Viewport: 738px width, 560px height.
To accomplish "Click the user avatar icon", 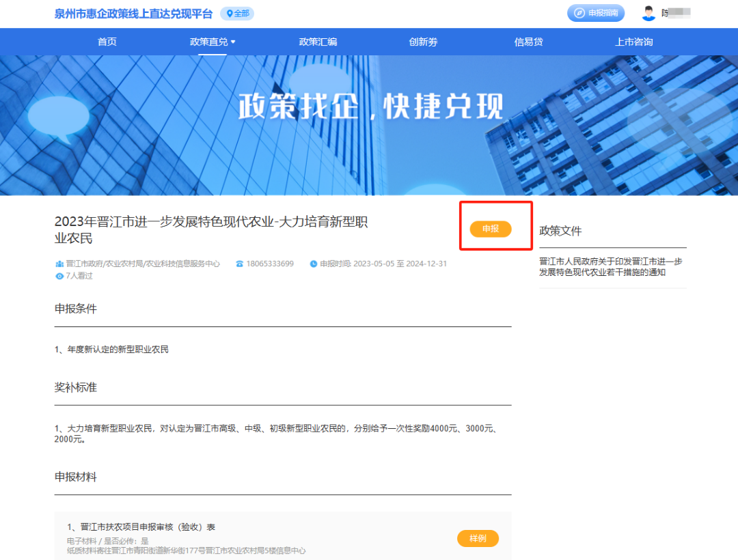I will (x=648, y=13).
